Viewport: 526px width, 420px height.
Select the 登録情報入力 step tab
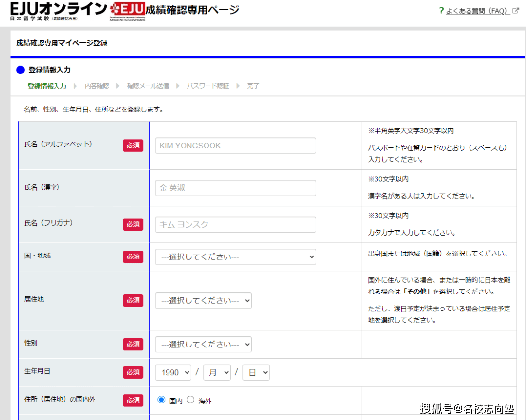point(47,86)
